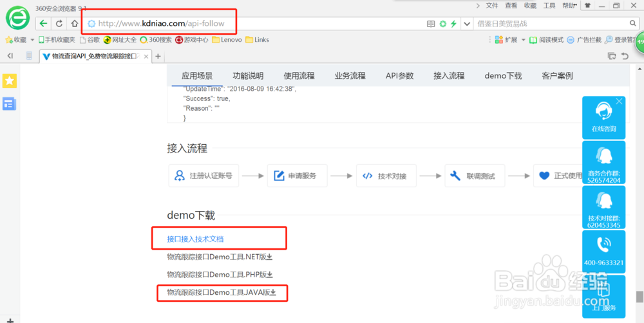
Task: Open the blue news sidebar icon
Action: click(10, 104)
